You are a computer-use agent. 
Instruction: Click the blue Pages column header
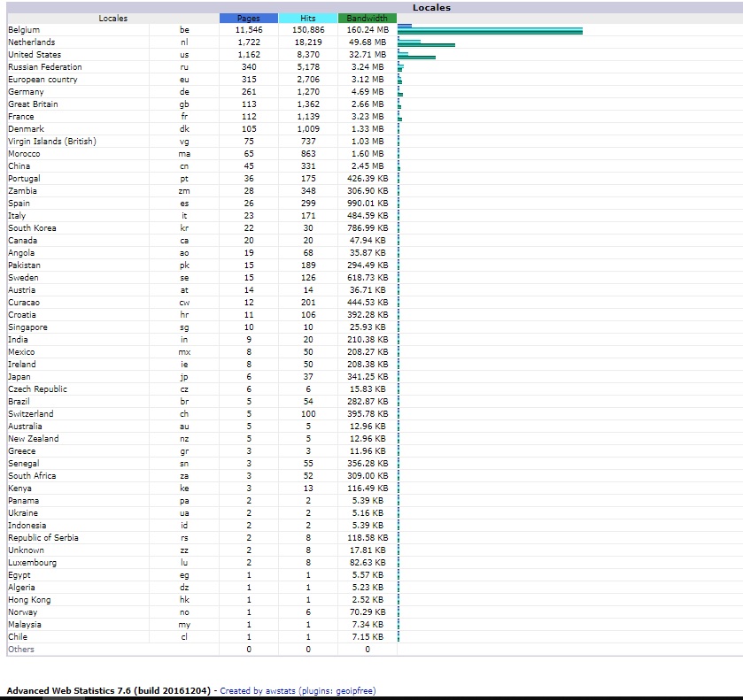point(248,18)
